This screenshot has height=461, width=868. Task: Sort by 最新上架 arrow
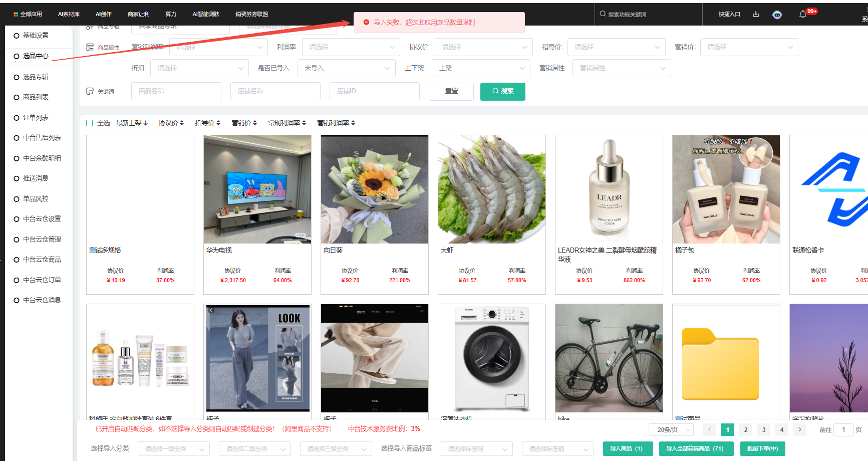145,123
